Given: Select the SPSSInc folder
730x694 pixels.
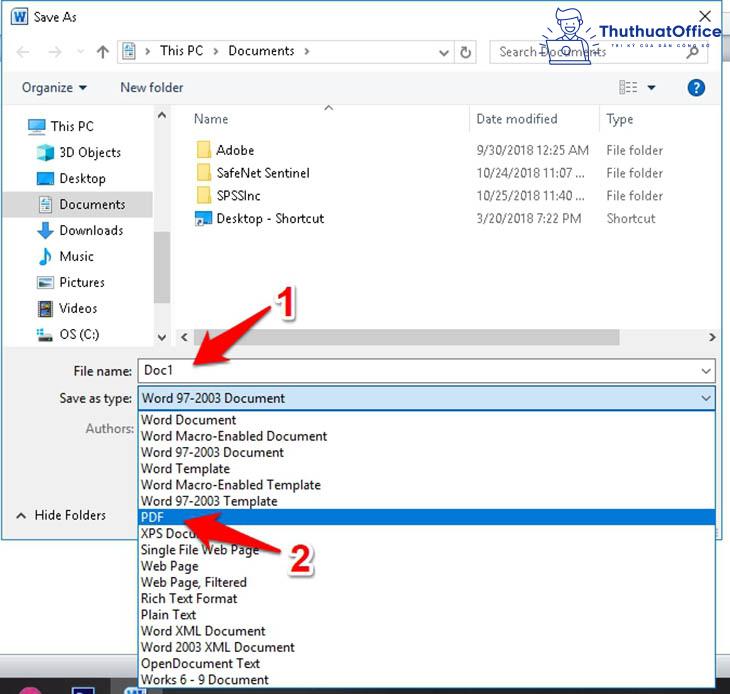Looking at the screenshot, I should pyautogui.click(x=238, y=195).
